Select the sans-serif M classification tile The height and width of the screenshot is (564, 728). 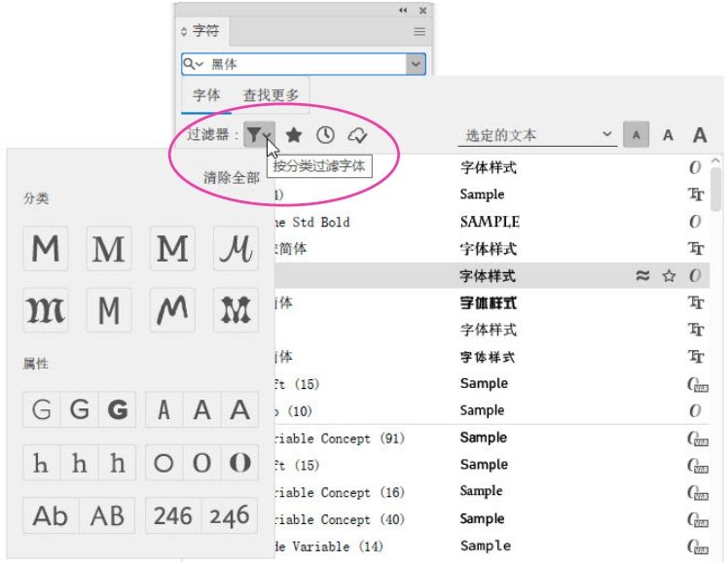point(45,249)
